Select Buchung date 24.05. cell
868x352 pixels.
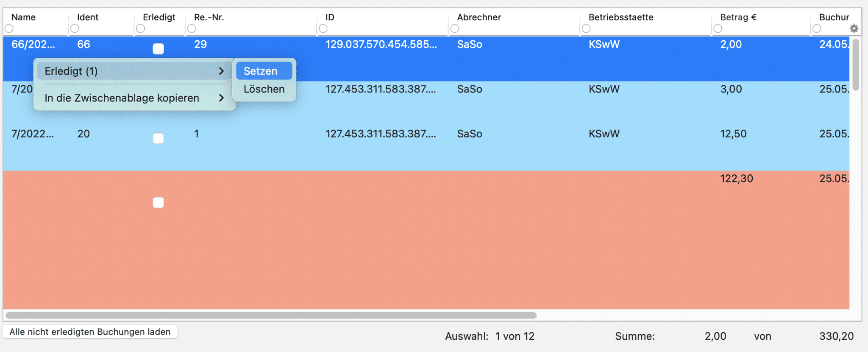click(834, 45)
